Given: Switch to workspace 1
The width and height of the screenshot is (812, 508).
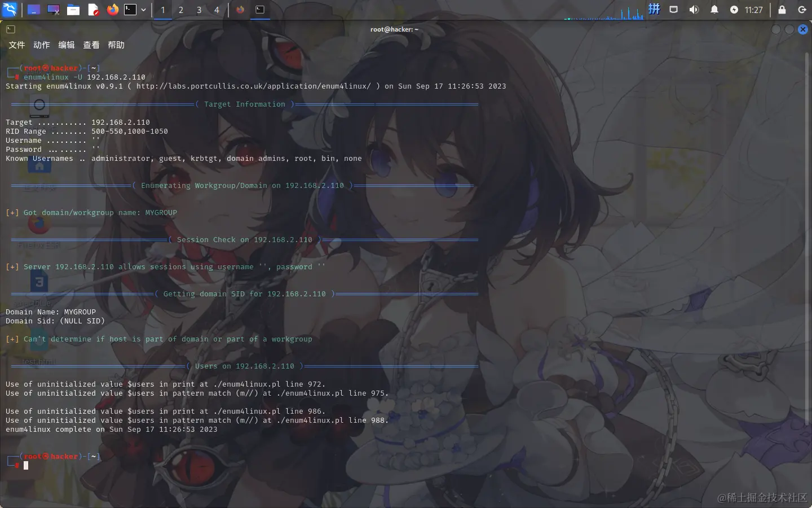Looking at the screenshot, I should [x=163, y=10].
